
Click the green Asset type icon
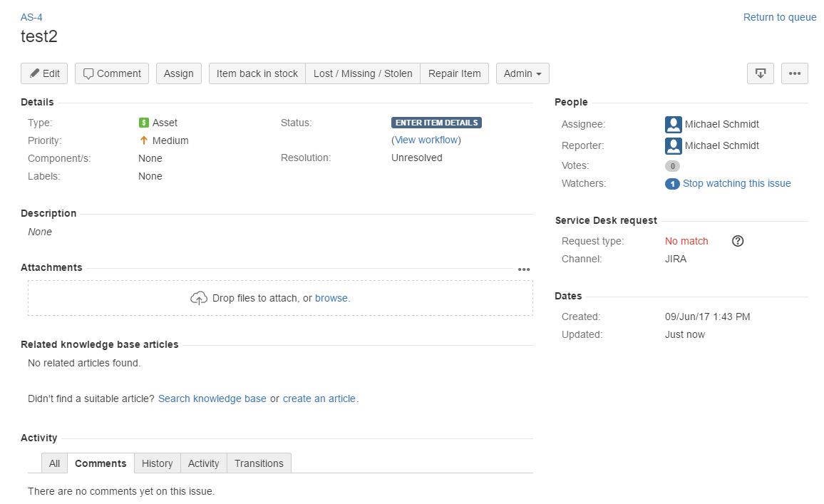(x=143, y=123)
